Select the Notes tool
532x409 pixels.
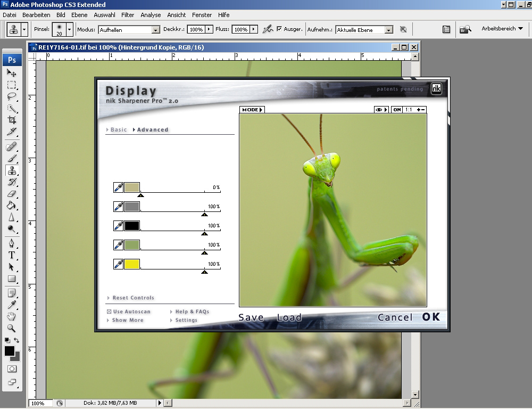click(x=12, y=293)
